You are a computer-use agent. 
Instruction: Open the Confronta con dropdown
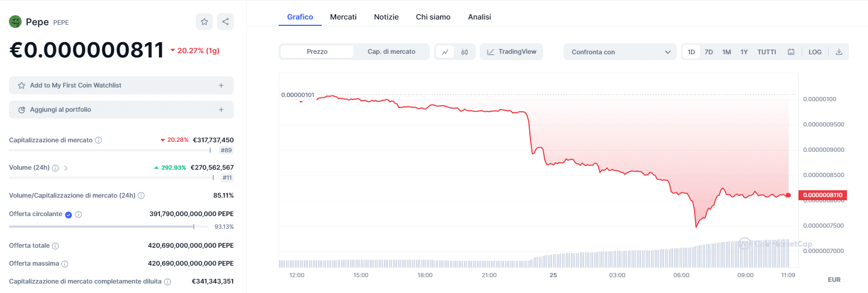(620, 52)
